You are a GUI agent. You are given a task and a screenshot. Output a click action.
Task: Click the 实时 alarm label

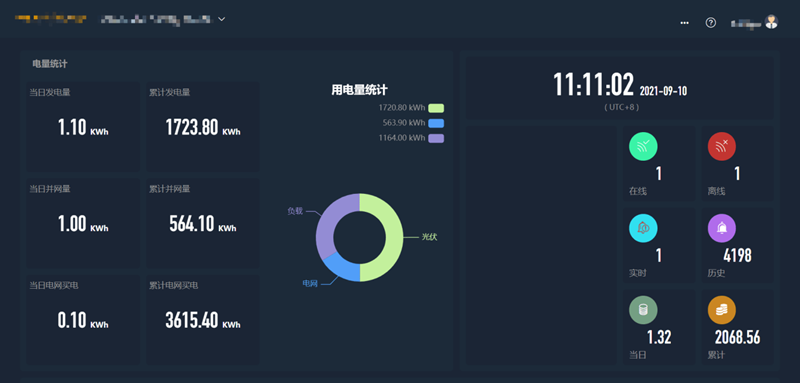click(638, 273)
